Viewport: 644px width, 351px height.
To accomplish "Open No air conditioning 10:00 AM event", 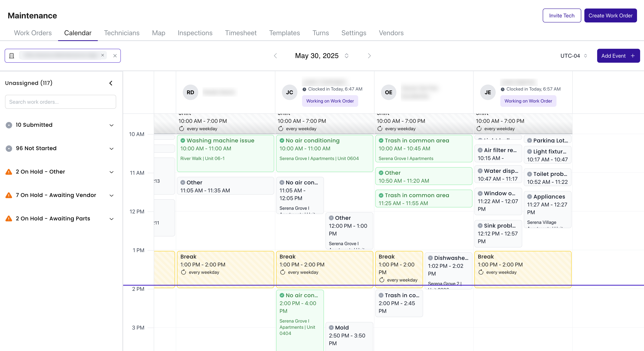I will [325, 153].
